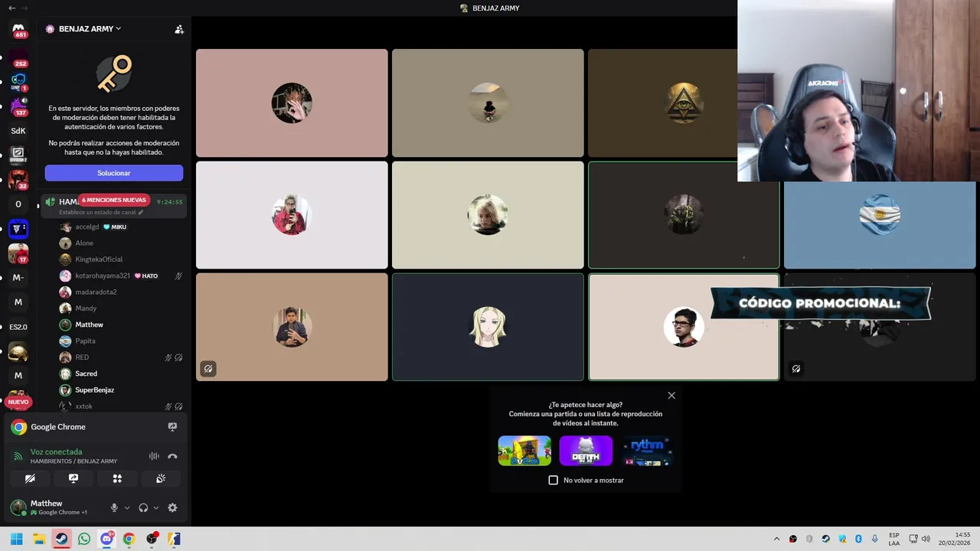980x551 pixels.
Task: Open WhatsApp from the taskbar
Action: (84, 539)
